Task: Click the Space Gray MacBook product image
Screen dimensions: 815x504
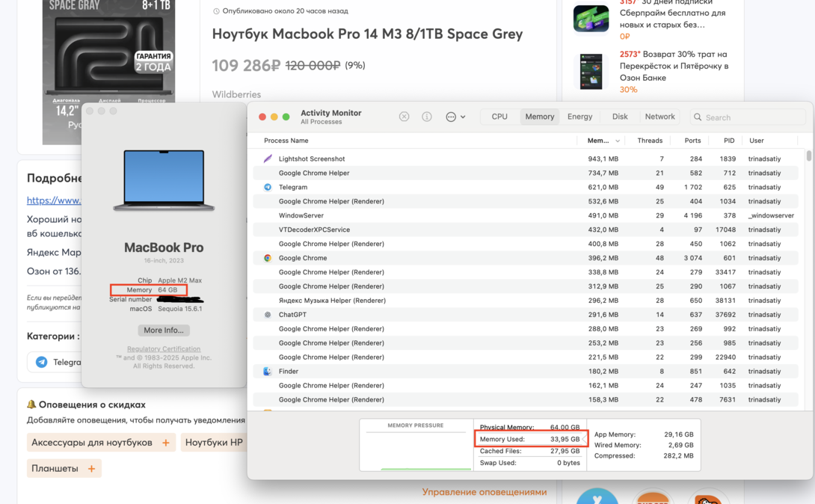Action: coord(108,52)
